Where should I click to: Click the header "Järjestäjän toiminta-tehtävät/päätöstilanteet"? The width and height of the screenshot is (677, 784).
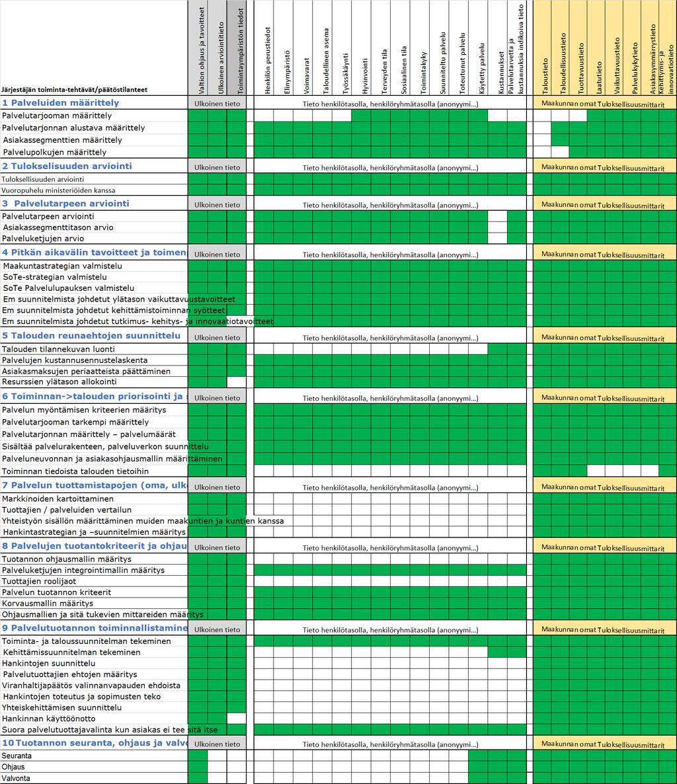coord(75,90)
